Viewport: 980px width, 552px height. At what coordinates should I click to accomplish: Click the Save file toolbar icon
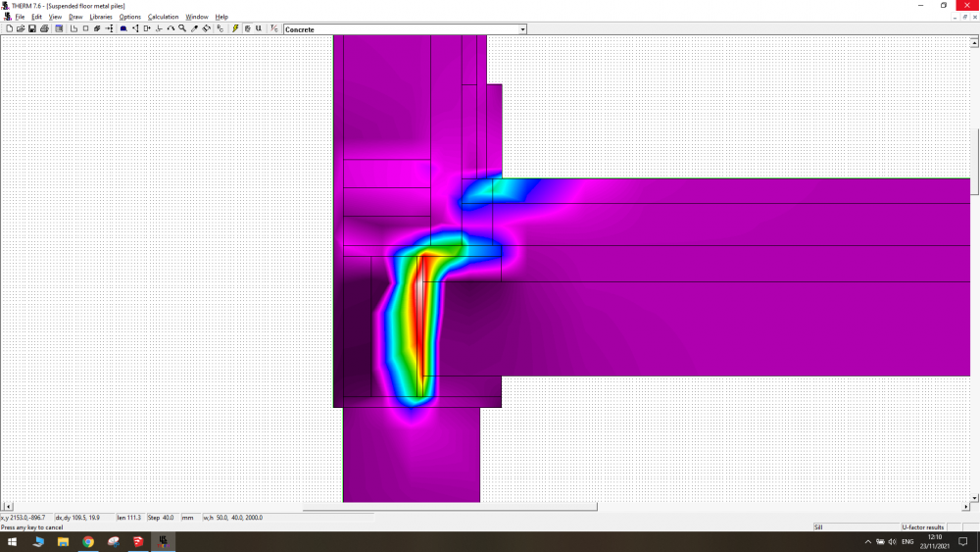[x=32, y=28]
